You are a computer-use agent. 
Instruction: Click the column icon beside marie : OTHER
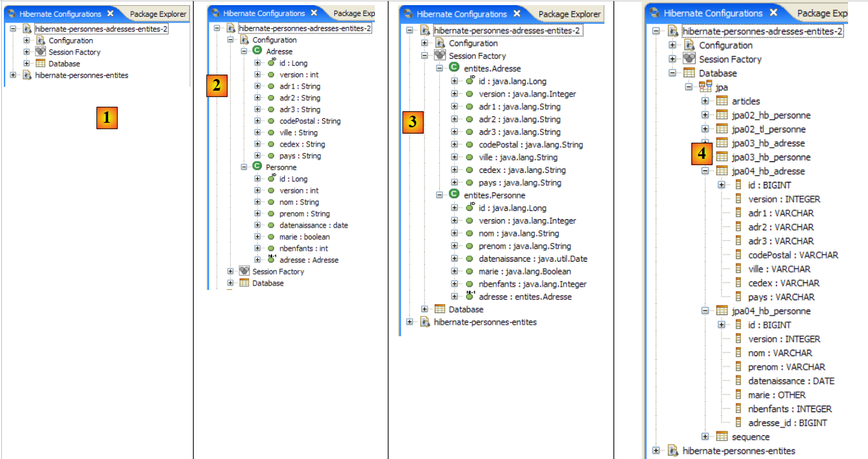[738, 395]
